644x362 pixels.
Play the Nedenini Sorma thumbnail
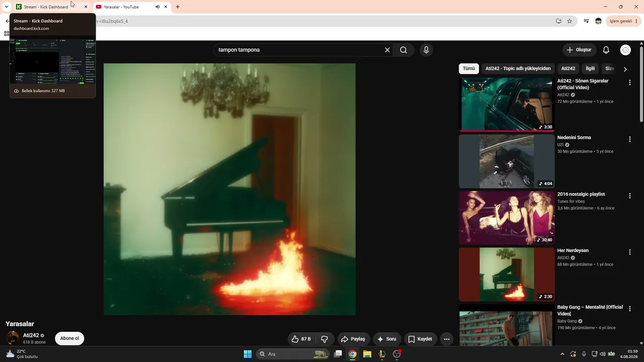[507, 161]
